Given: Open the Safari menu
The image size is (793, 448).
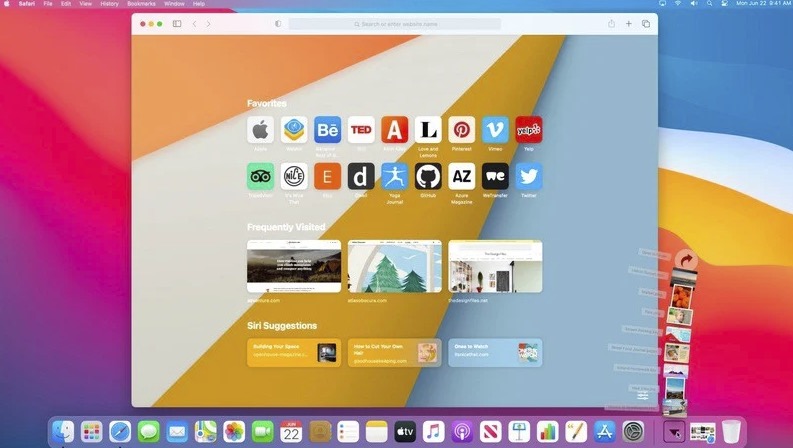Looking at the screenshot, I should (x=27, y=4).
